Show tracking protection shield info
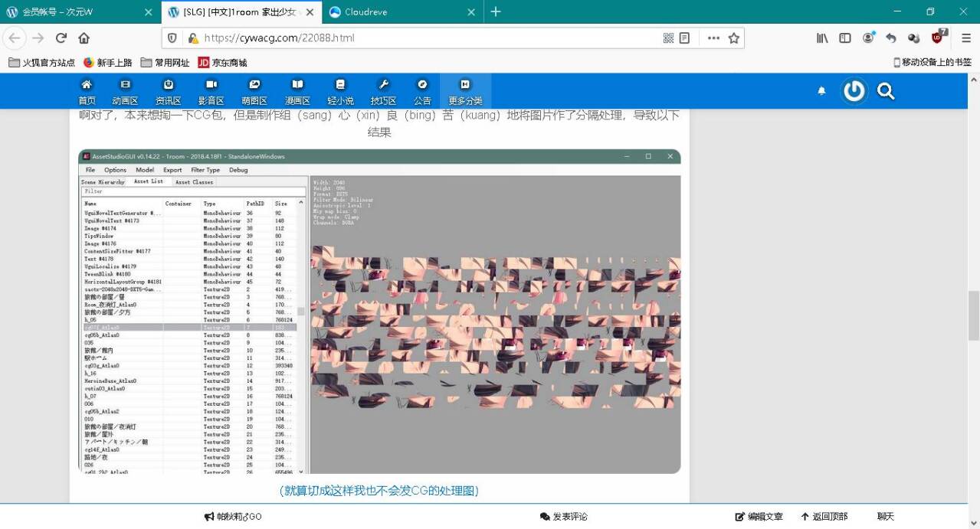The image size is (980, 529). 172,38
